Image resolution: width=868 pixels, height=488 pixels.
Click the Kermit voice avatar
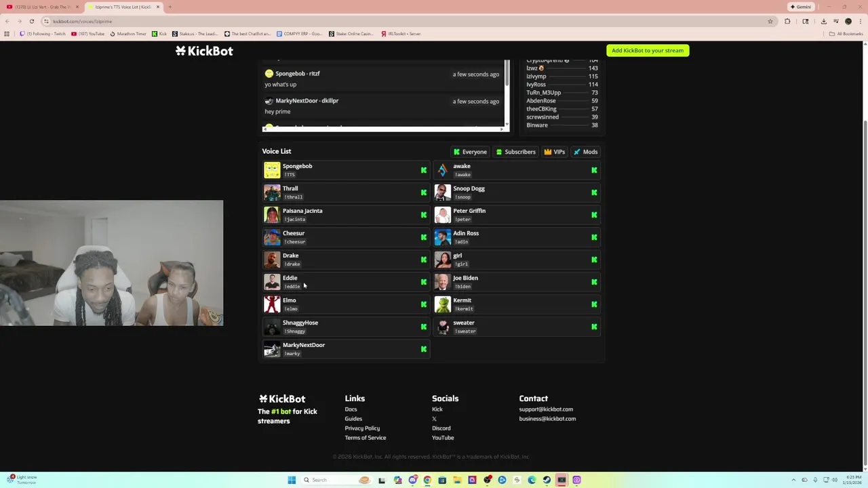click(x=443, y=304)
